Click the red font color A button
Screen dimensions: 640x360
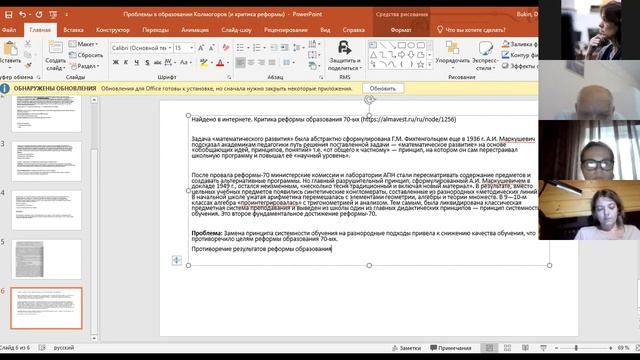[x=220, y=62]
